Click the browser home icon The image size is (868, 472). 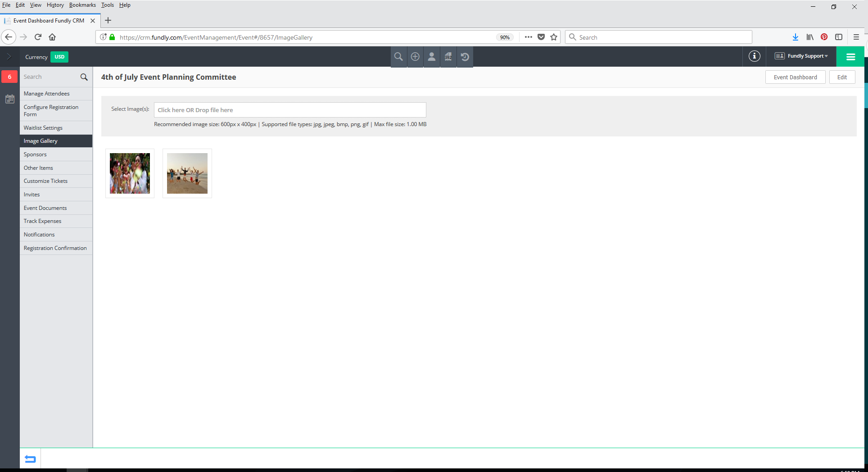tap(52, 37)
